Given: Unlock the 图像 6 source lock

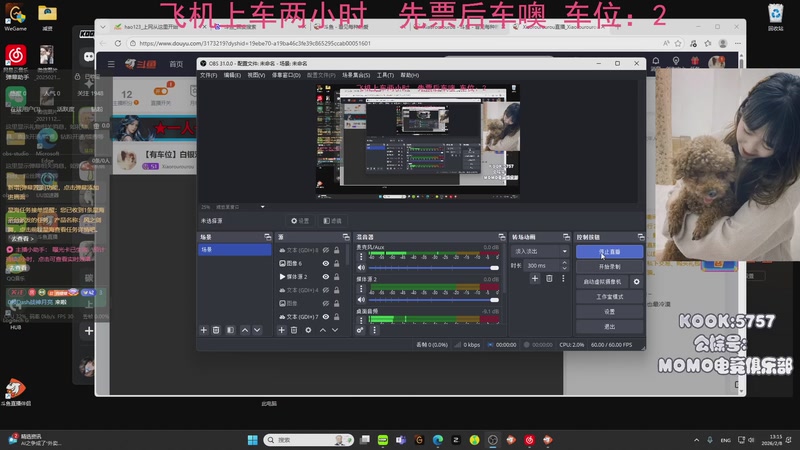Looking at the screenshot, I should coord(337,263).
